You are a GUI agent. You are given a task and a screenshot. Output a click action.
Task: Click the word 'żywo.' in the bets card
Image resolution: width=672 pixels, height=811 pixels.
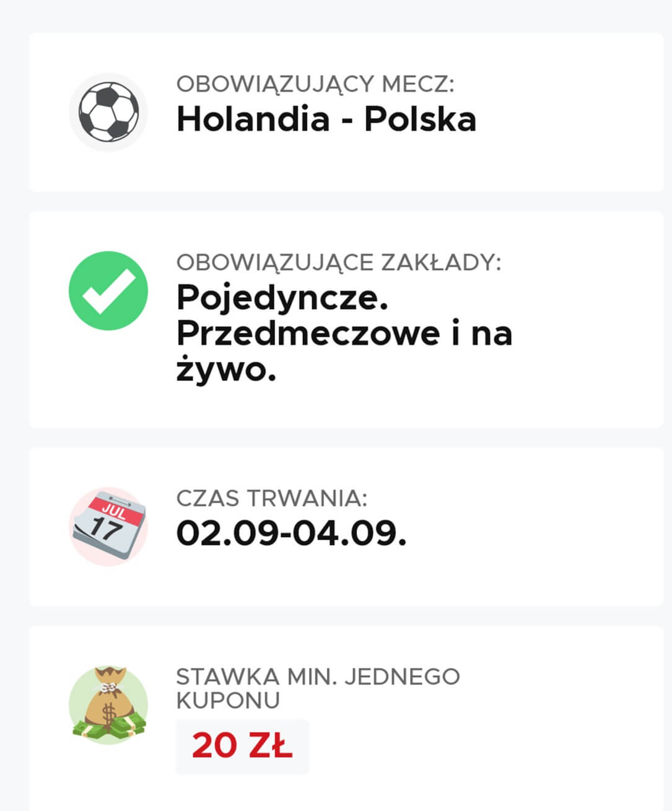(226, 370)
